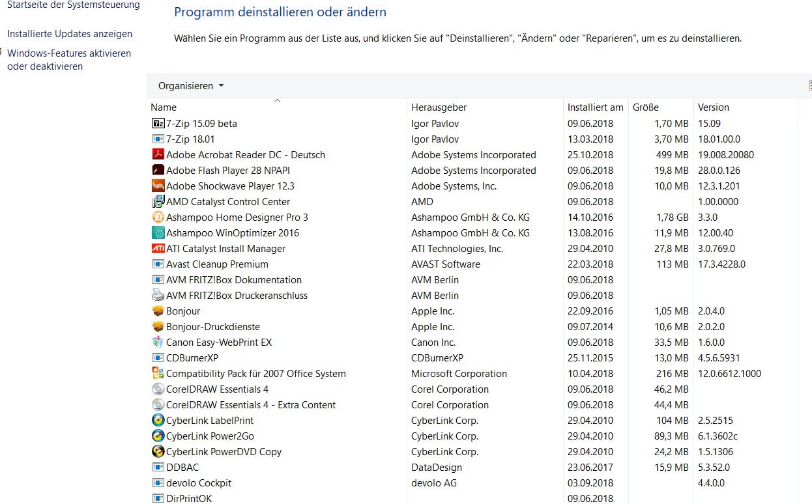The image size is (812, 504).
Task: Select AMD Catalyst Control Center entry
Action: point(228,201)
